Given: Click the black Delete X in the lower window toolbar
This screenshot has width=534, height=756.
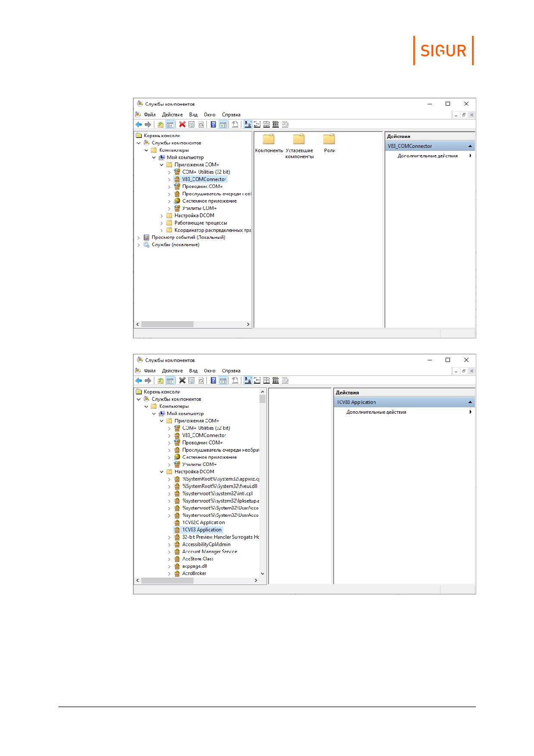Looking at the screenshot, I should pyautogui.click(x=182, y=381).
